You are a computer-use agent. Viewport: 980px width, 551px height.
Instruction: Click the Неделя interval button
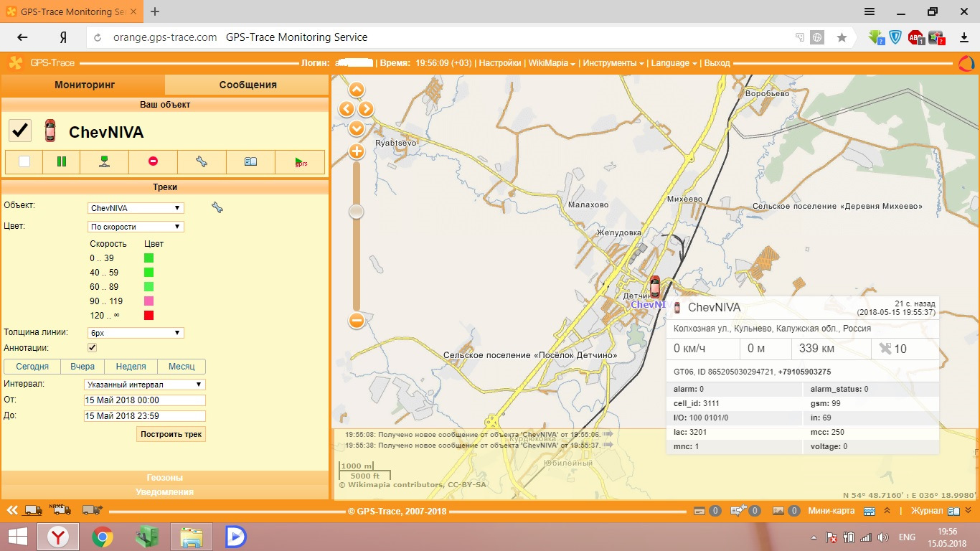click(131, 366)
